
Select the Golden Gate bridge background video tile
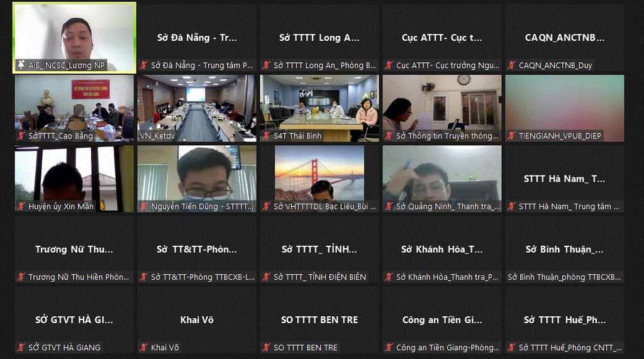[x=319, y=179]
